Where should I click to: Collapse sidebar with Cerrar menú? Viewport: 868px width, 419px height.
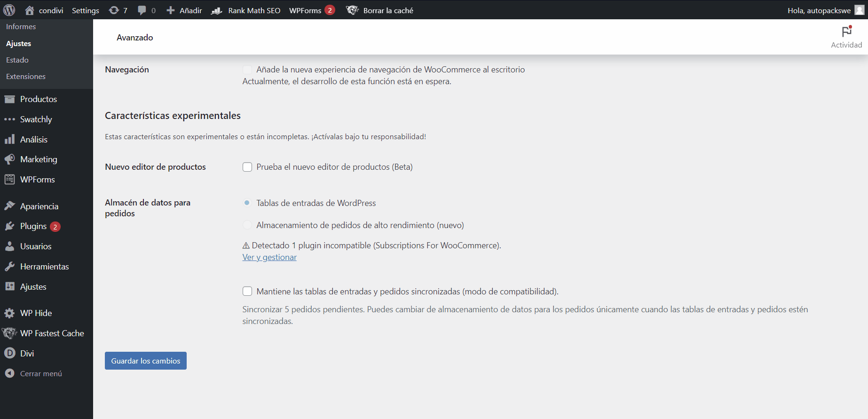click(40, 373)
